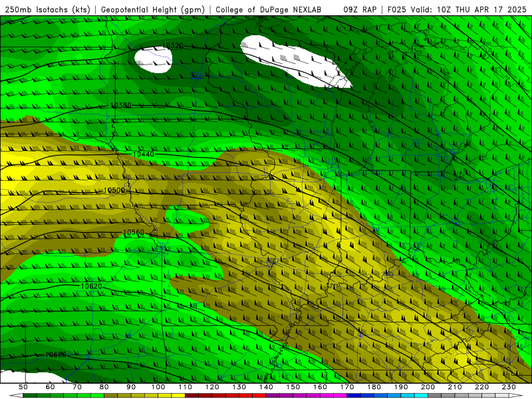Image resolution: width=532 pixels, height=399 pixels.
Task: Pick the darkest green swatch under 50
Action: click(30, 396)
